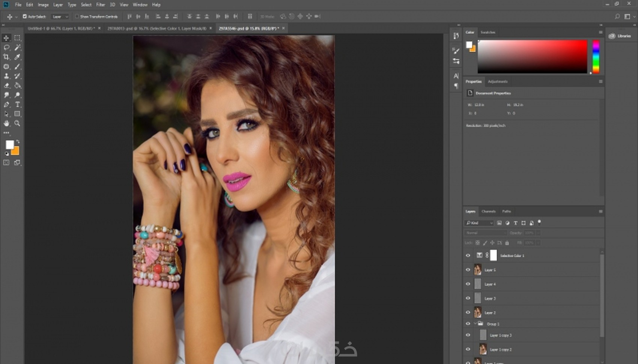This screenshot has height=364, width=638.
Task: Open the Color panel menu
Action: 600,32
